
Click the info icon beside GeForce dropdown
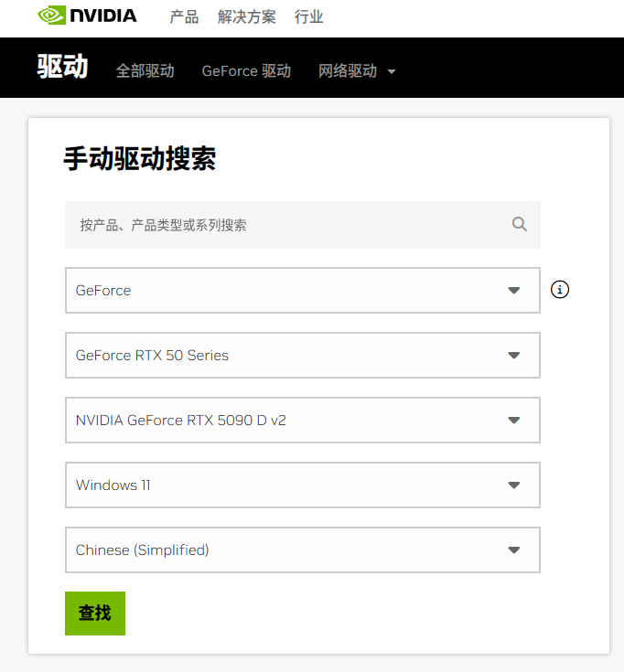pyautogui.click(x=560, y=290)
